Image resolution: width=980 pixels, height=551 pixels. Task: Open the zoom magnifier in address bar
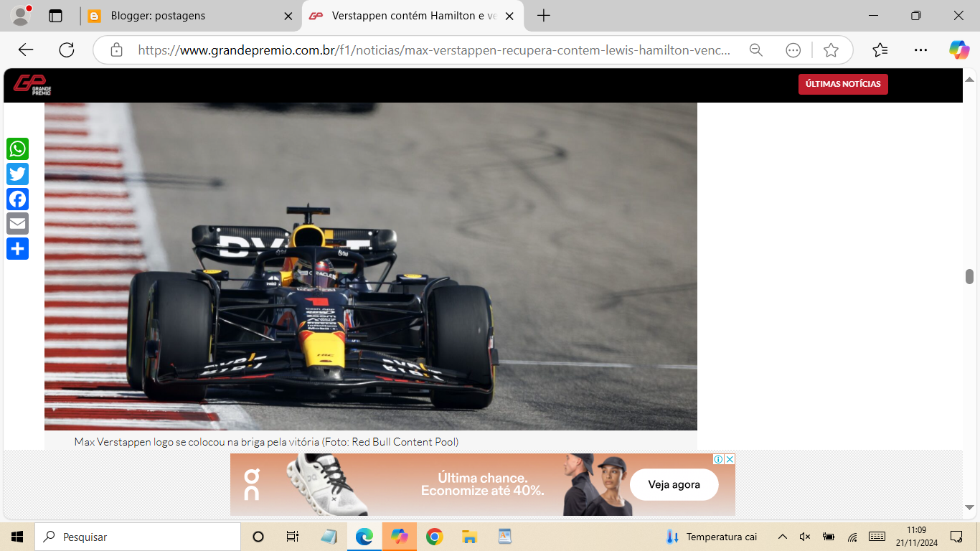coord(755,50)
